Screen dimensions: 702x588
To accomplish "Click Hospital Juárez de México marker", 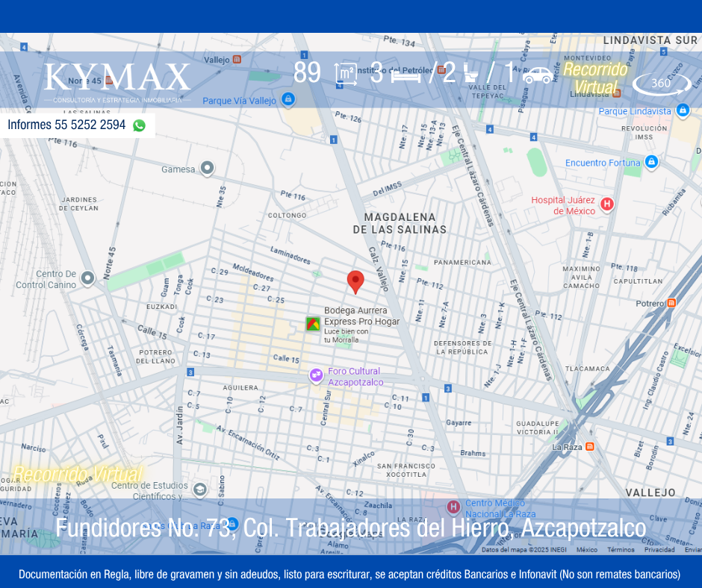I will pyautogui.click(x=607, y=204).
